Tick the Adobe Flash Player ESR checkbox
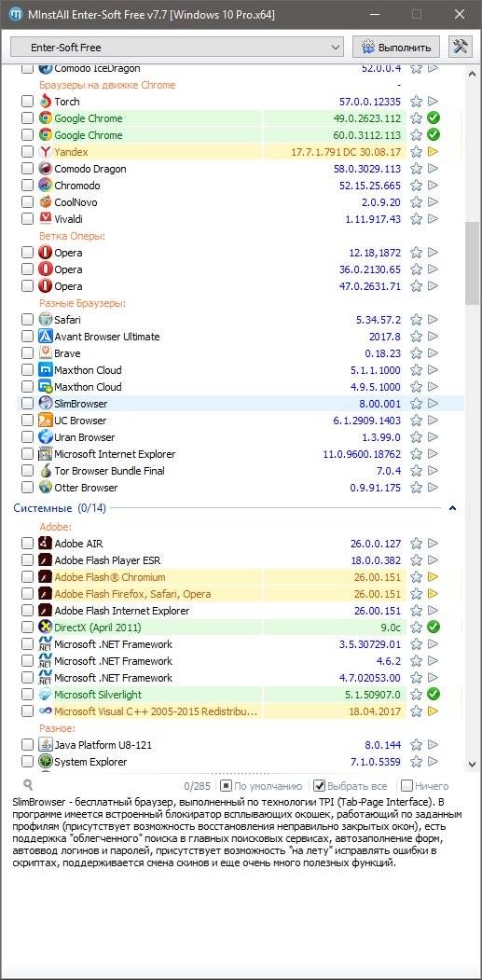 28,560
